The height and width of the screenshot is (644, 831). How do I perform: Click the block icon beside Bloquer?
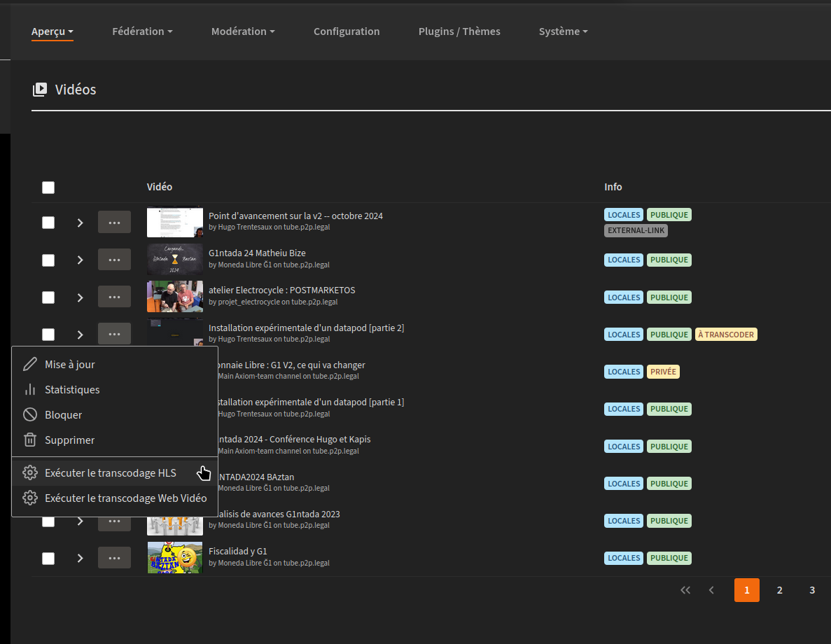30,414
